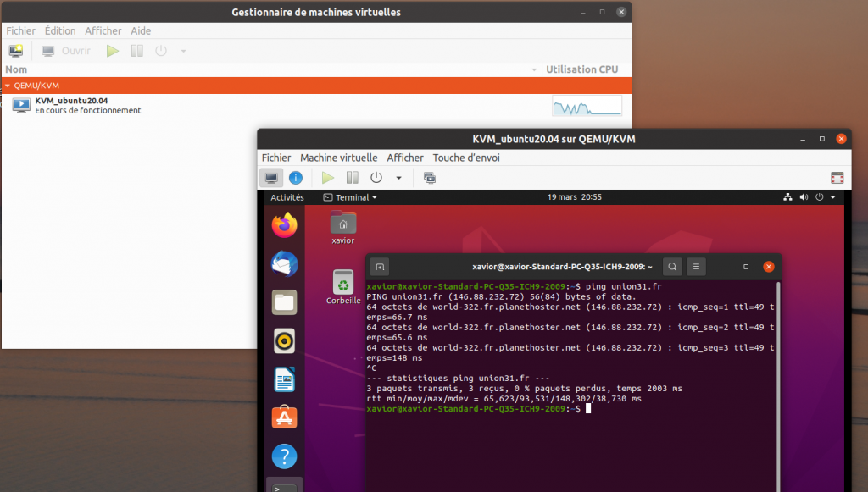Click the terminal scrollbar
The image size is (868, 492).
(x=778, y=385)
